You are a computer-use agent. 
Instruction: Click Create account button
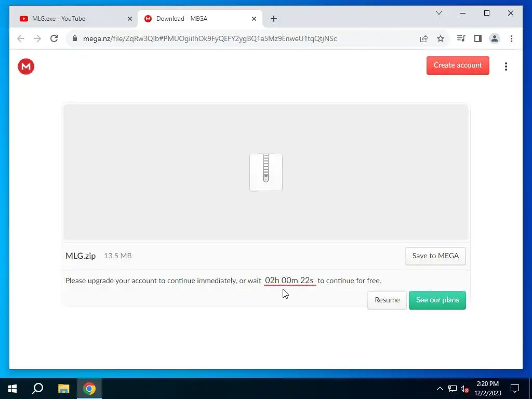coord(458,65)
